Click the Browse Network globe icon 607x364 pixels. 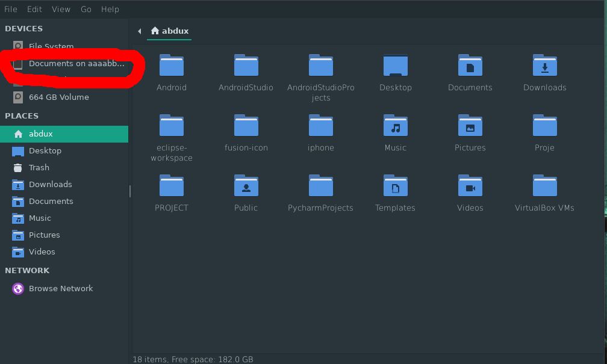tap(18, 289)
